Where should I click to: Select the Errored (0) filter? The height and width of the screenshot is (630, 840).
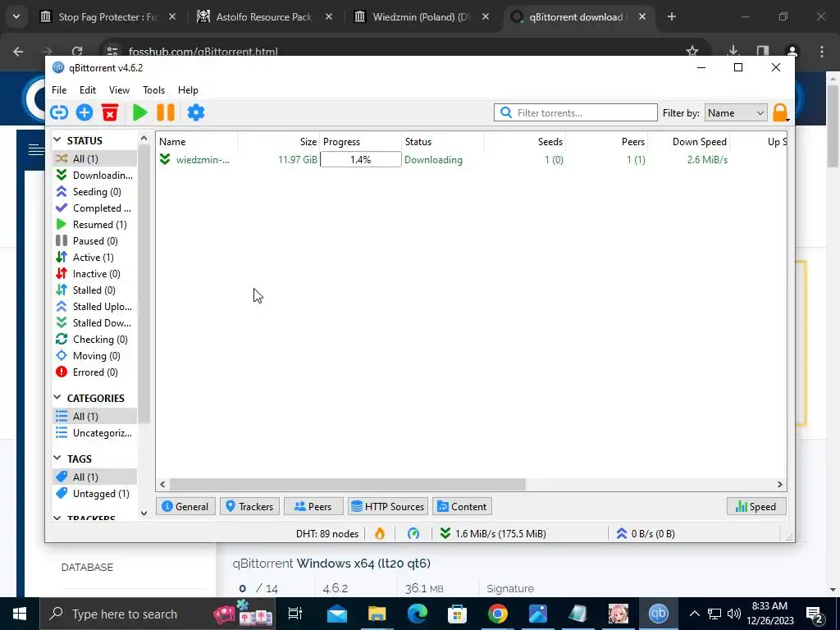pos(95,372)
